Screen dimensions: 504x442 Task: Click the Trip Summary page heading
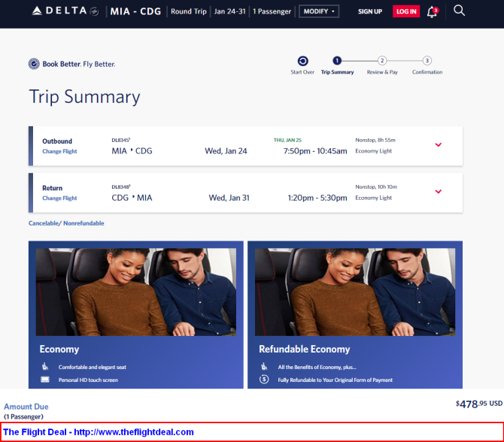point(84,97)
